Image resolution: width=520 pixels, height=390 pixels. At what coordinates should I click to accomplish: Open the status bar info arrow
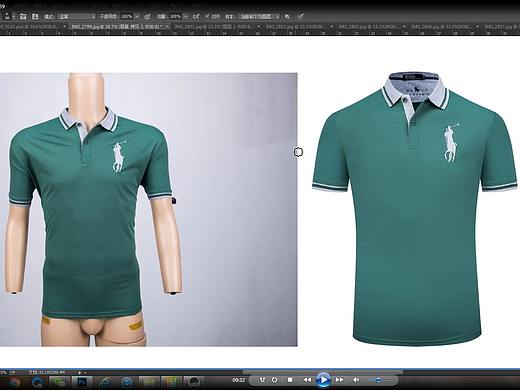click(x=79, y=372)
